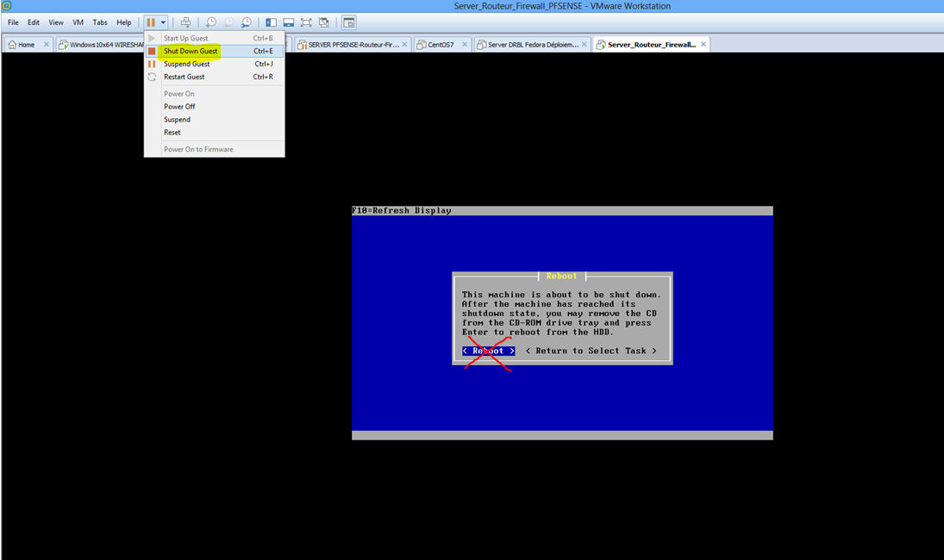Select Power Off in the menu

click(214, 107)
